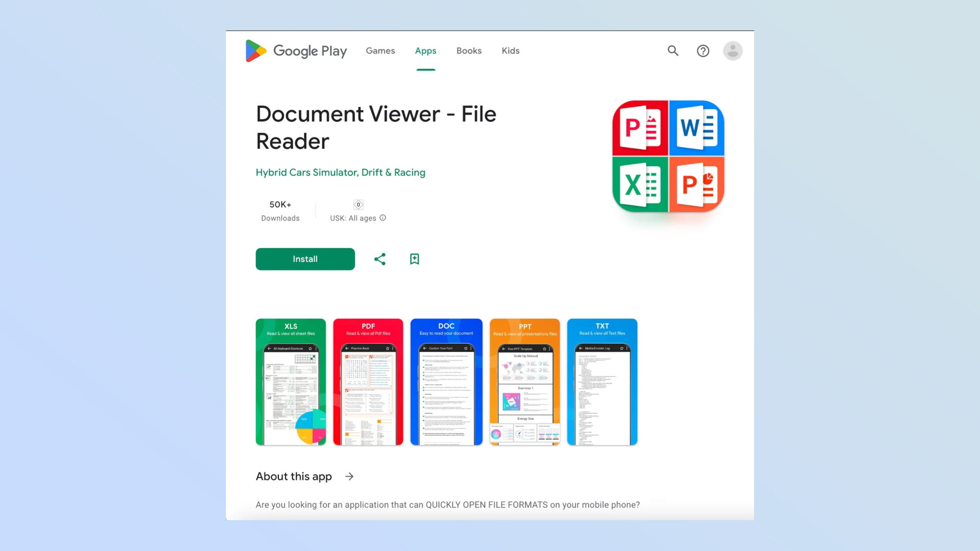Select the Apps tab
The image size is (980, 551).
tap(425, 51)
